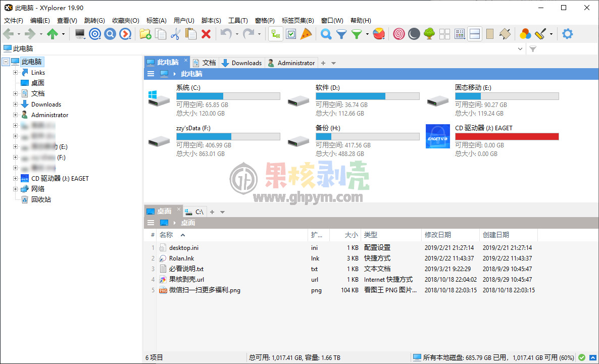The height and width of the screenshot is (364, 599).
Task: Click the four-tile thumbnails view icon
Action: [444, 34]
